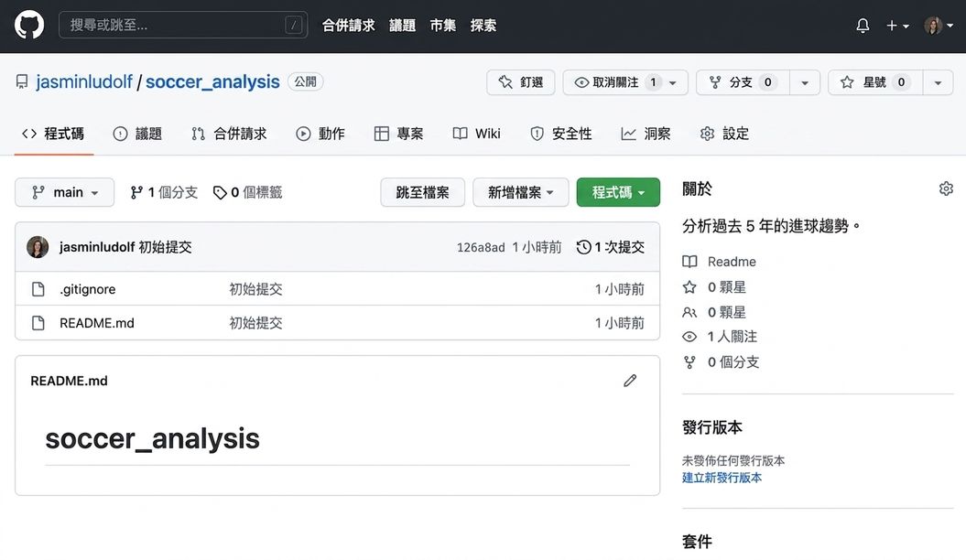Open the 關於 settings gear
The height and width of the screenshot is (560, 966).
pyautogui.click(x=946, y=188)
